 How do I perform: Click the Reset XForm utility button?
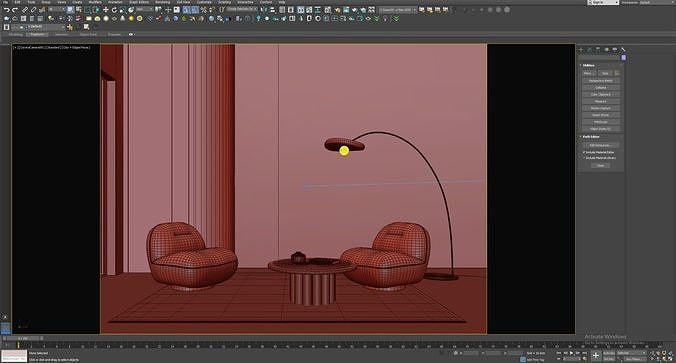pos(601,115)
